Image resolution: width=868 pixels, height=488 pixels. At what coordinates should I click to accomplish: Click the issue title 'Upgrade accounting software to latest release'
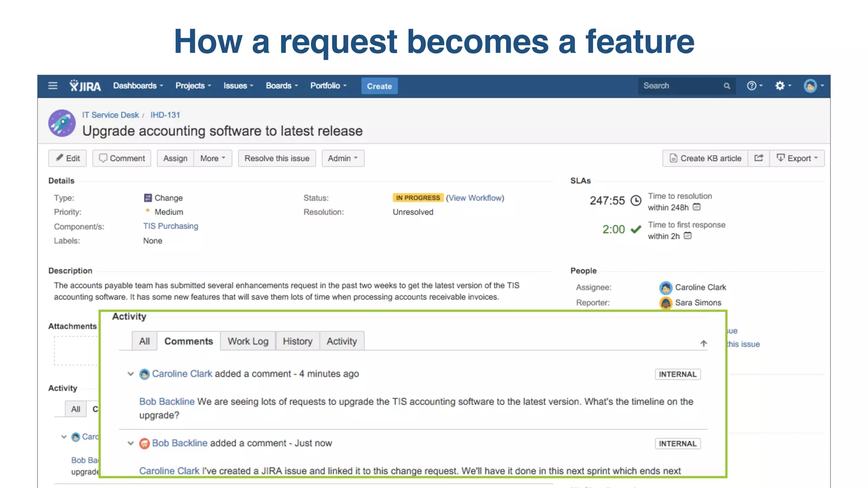[223, 131]
